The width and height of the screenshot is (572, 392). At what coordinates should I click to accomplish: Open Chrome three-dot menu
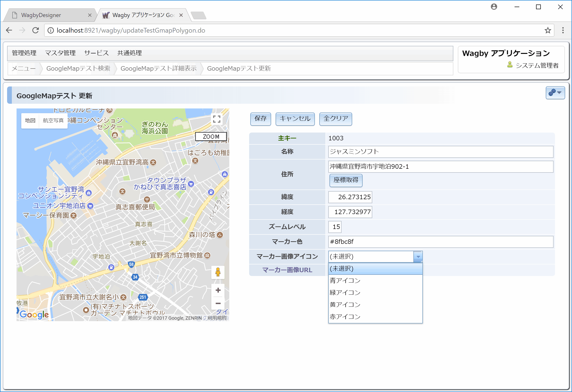(x=563, y=30)
